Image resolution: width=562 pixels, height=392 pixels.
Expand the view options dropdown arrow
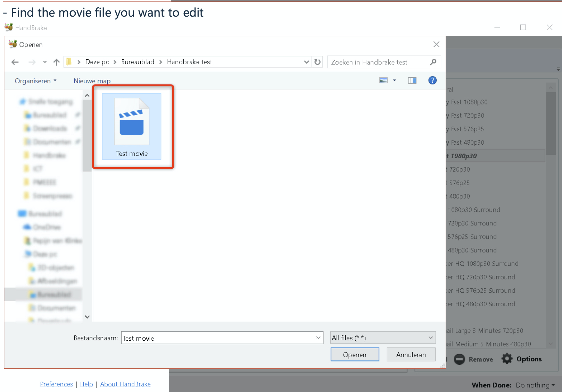coord(394,80)
